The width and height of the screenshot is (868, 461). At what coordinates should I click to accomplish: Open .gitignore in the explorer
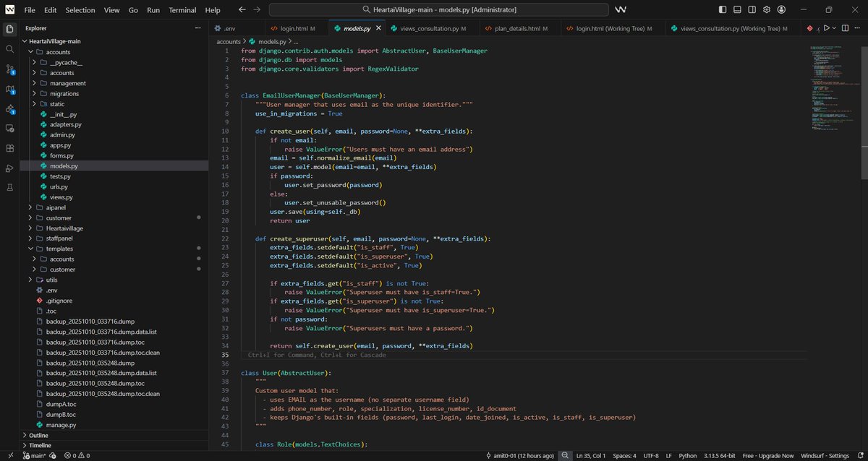point(115,301)
